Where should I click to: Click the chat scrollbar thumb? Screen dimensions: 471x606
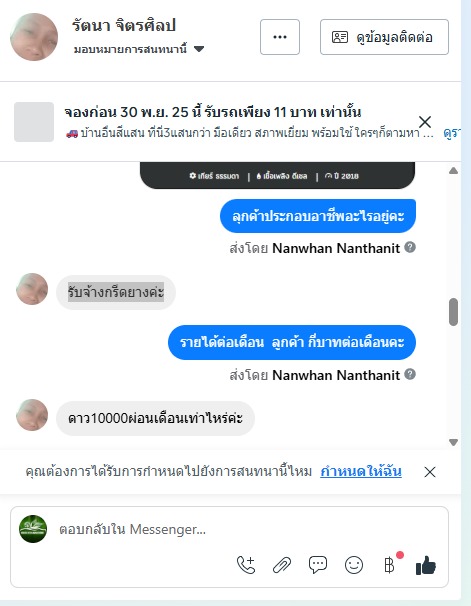click(x=454, y=312)
